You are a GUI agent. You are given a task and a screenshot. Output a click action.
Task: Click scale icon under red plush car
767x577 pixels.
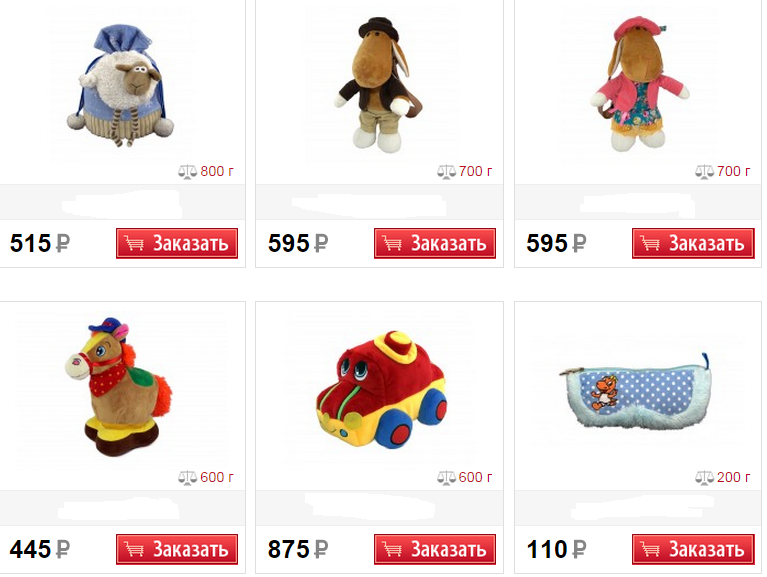click(446, 477)
